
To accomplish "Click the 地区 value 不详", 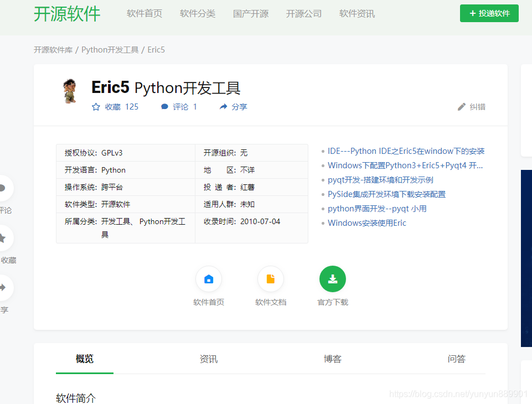I will pos(247,170).
